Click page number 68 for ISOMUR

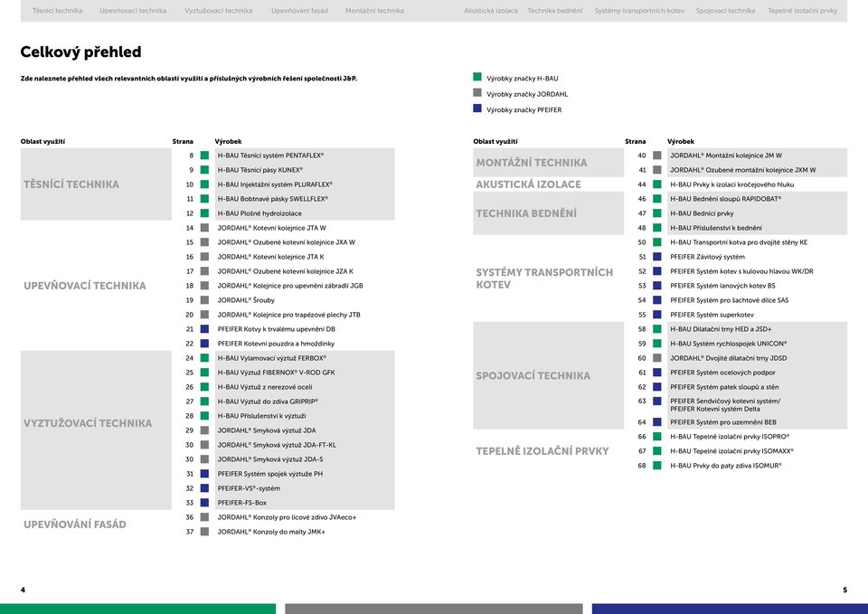642,466
